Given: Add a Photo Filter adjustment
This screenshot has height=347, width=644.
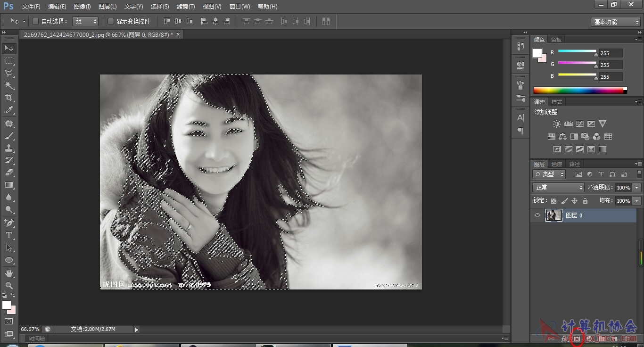Looking at the screenshot, I should (585, 137).
